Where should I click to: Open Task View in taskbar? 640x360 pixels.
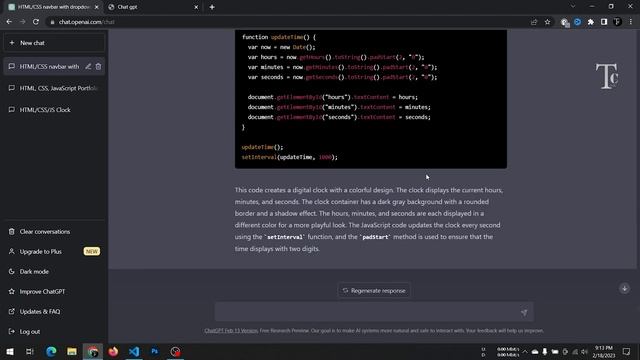(30, 351)
